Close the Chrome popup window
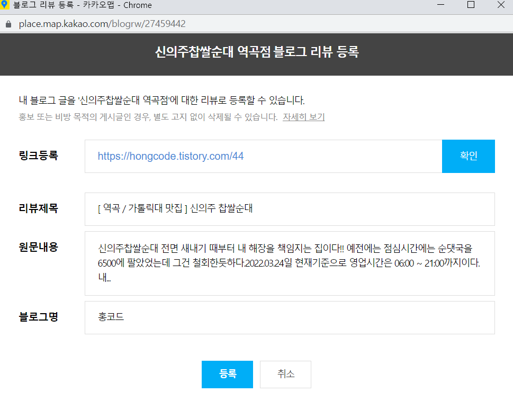The image size is (513, 420). point(501,5)
